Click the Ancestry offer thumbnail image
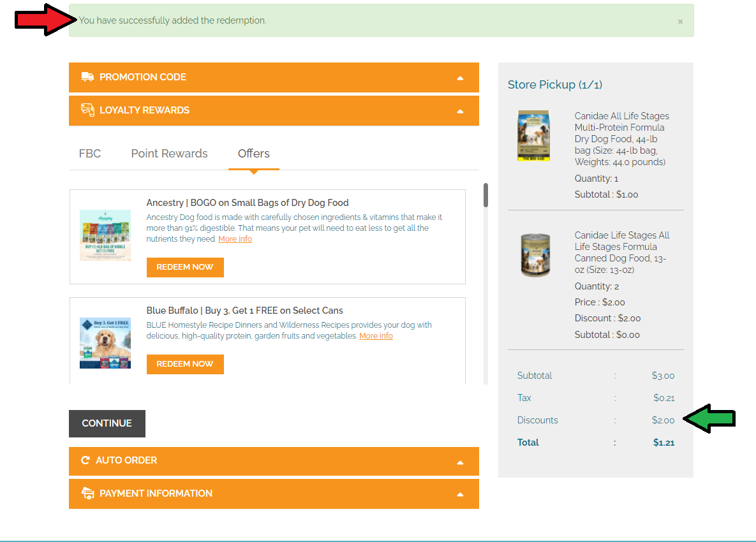Screen dimensions: 756x542 (x=105, y=235)
